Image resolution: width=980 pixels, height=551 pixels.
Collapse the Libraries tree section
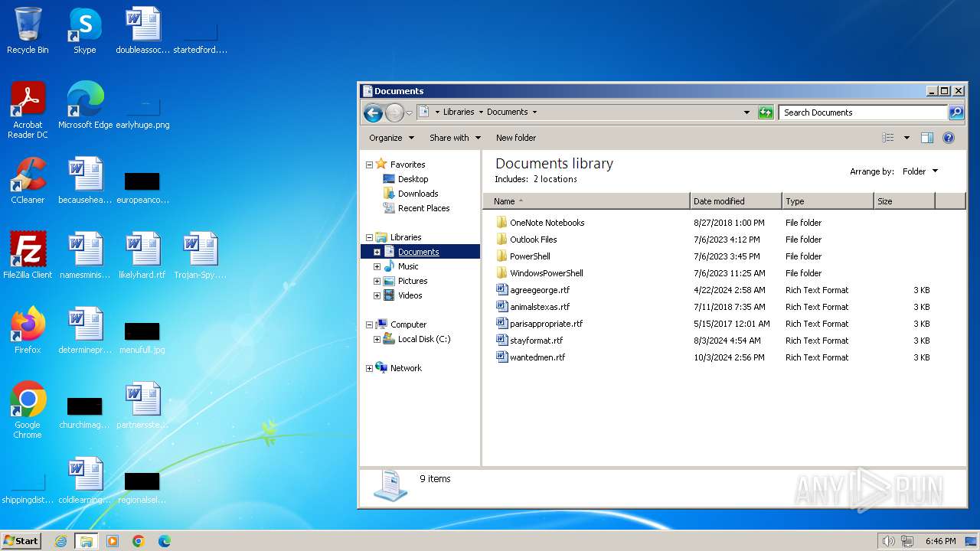[369, 237]
